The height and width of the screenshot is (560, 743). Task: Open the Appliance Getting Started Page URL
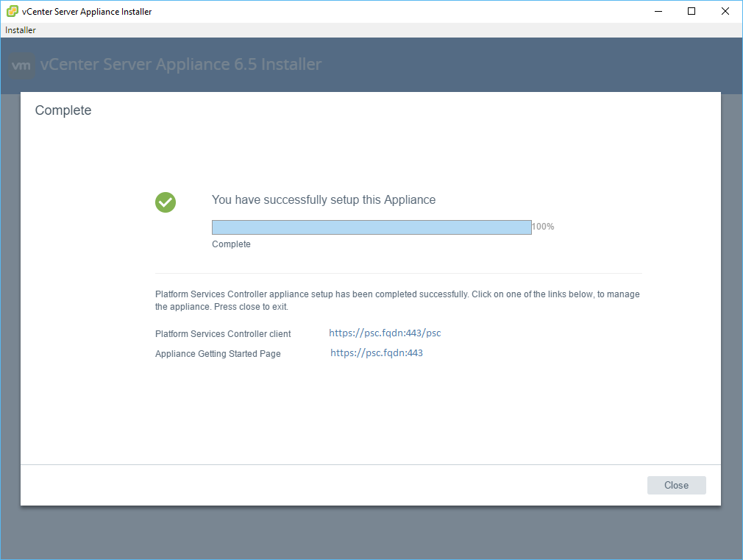[376, 353]
